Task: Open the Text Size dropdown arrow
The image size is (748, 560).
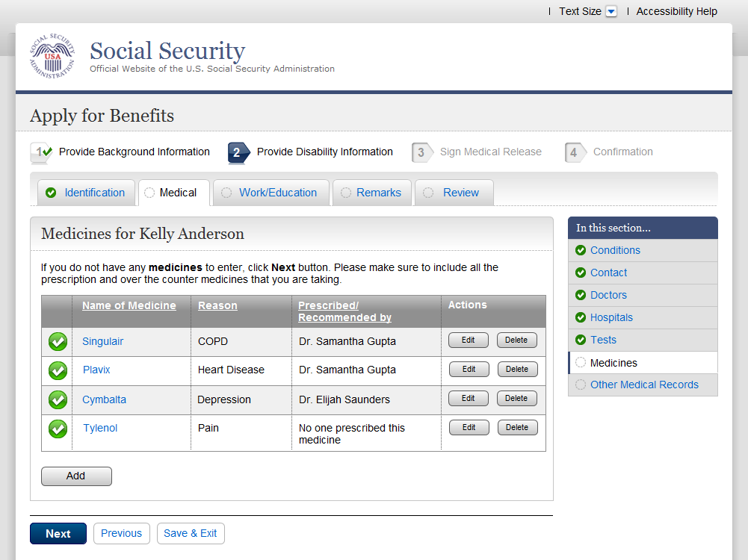Action: click(611, 11)
